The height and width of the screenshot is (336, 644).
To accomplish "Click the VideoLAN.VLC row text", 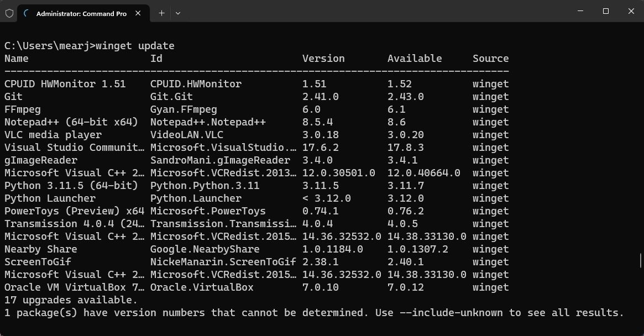I will [187, 134].
